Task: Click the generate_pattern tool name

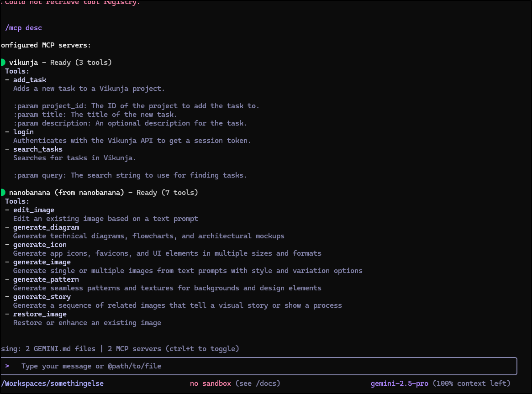Action: [x=46, y=279]
